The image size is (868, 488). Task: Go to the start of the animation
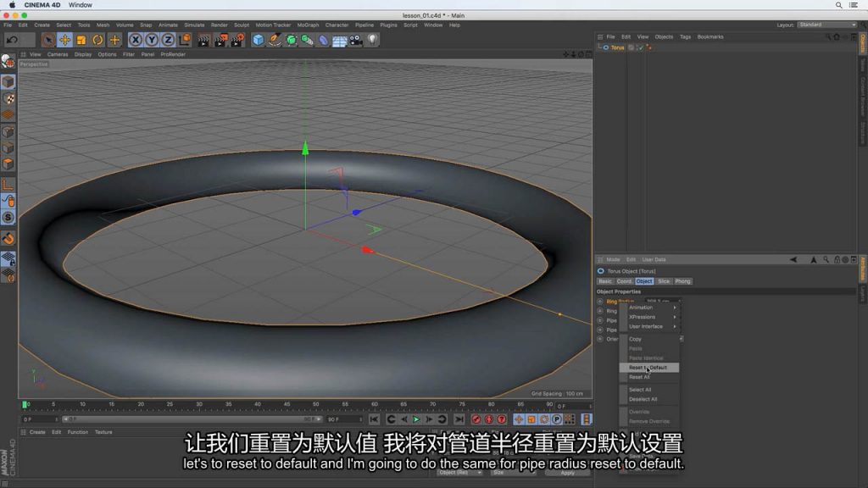(x=374, y=419)
